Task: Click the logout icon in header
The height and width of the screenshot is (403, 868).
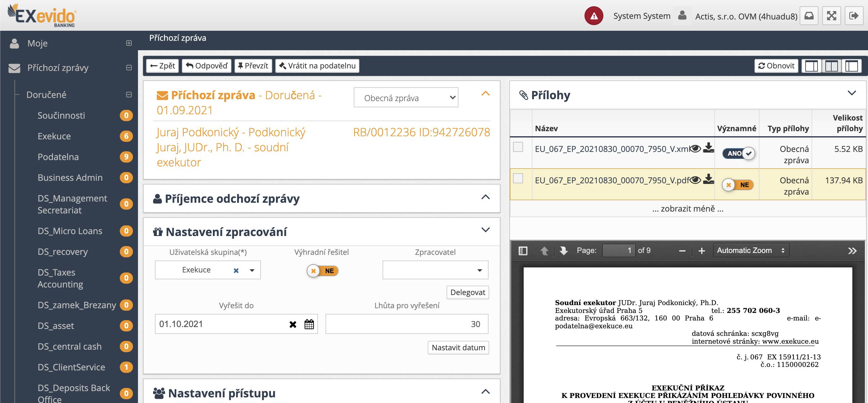Action: point(854,16)
